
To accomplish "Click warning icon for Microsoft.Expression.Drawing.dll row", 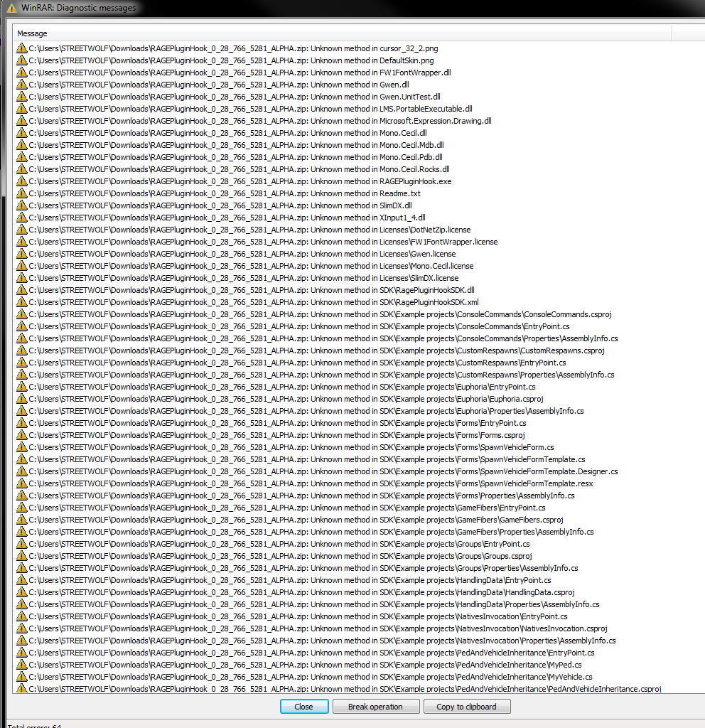I will pos(21,121).
